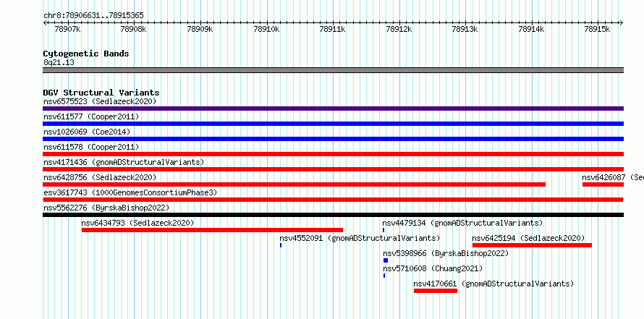644x319 pixels.
Task: Open variant label nsv611577 (Cooper2011)
Action: tap(91, 116)
